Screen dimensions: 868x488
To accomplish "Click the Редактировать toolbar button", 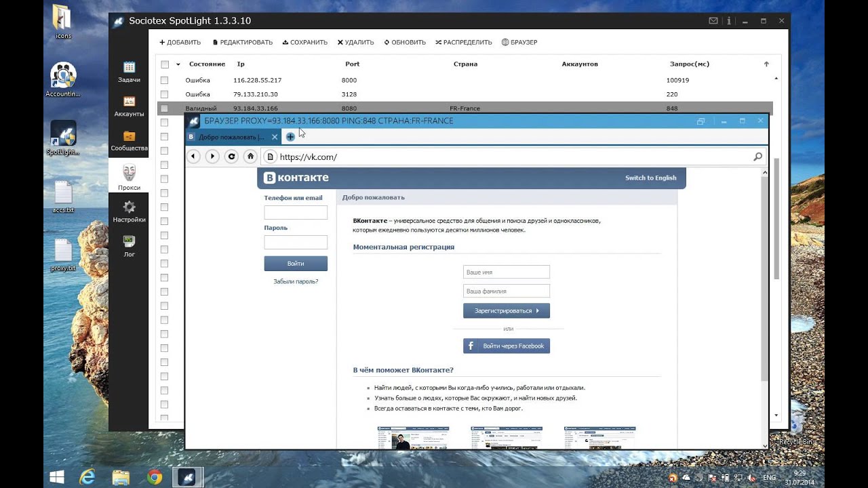I will click(242, 42).
